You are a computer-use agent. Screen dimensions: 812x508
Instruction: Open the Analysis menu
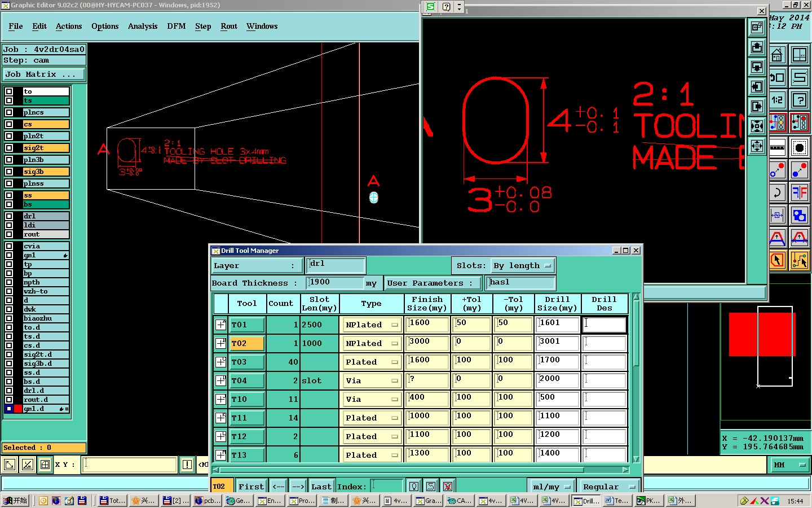tap(142, 27)
